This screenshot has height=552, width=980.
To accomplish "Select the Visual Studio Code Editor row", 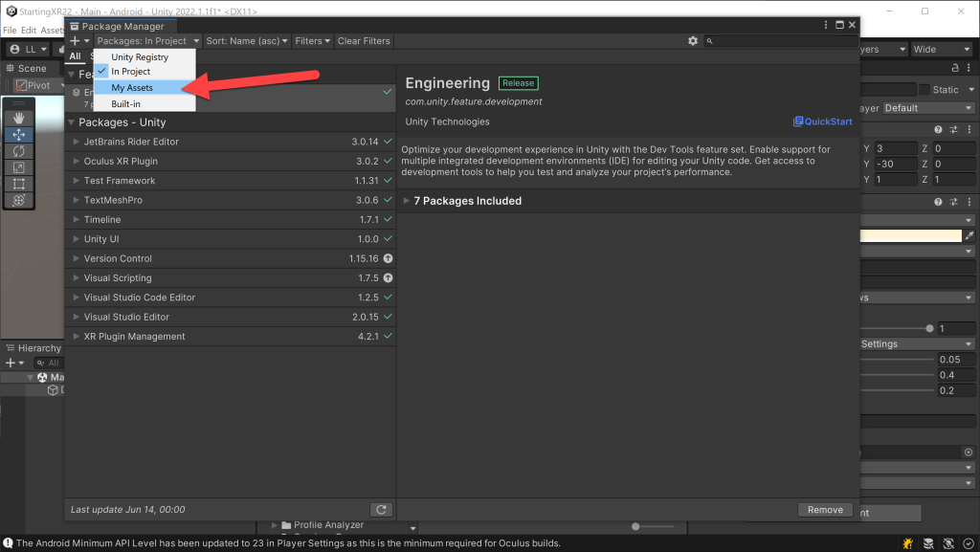I will [x=231, y=298].
